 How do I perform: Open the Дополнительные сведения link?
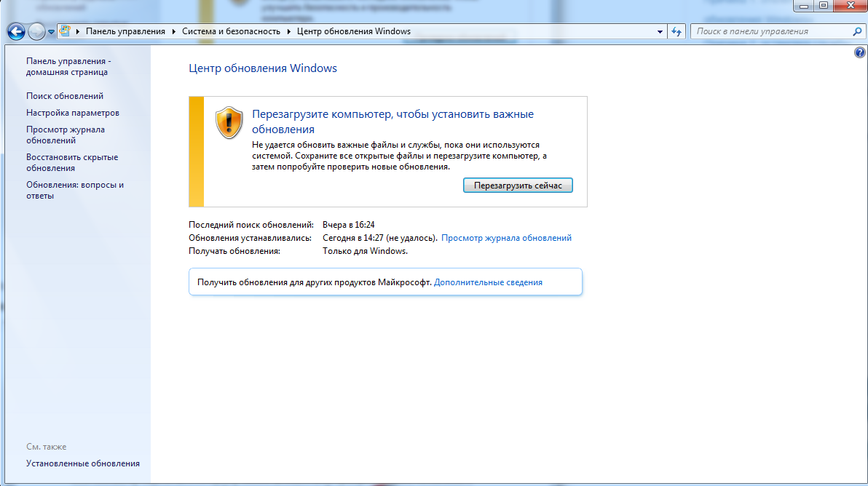click(x=488, y=282)
